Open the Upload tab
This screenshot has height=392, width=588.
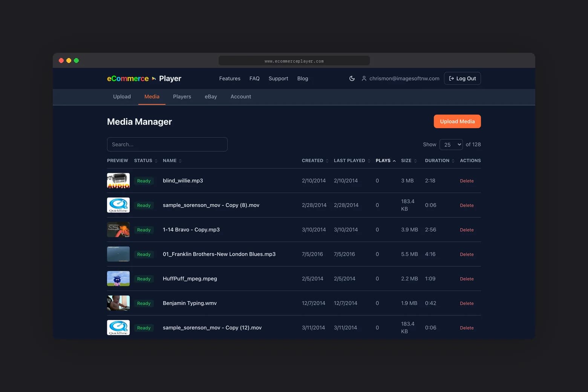pyautogui.click(x=121, y=96)
